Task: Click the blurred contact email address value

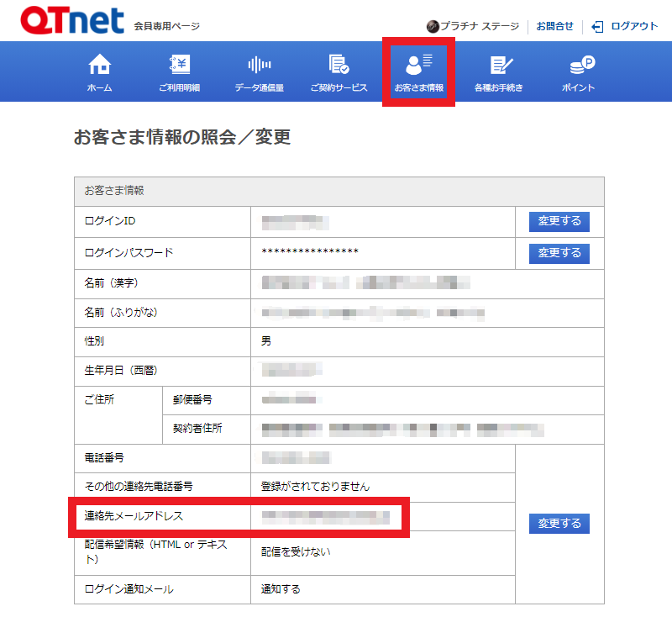Action: point(325,517)
